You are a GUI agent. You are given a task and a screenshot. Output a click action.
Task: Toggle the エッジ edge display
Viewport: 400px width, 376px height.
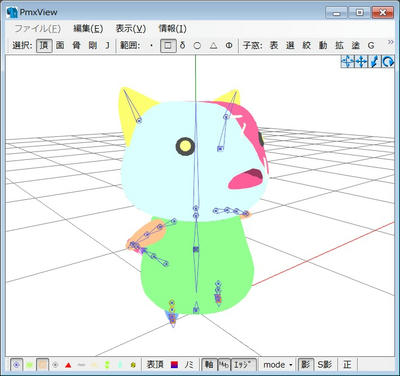pos(244,365)
